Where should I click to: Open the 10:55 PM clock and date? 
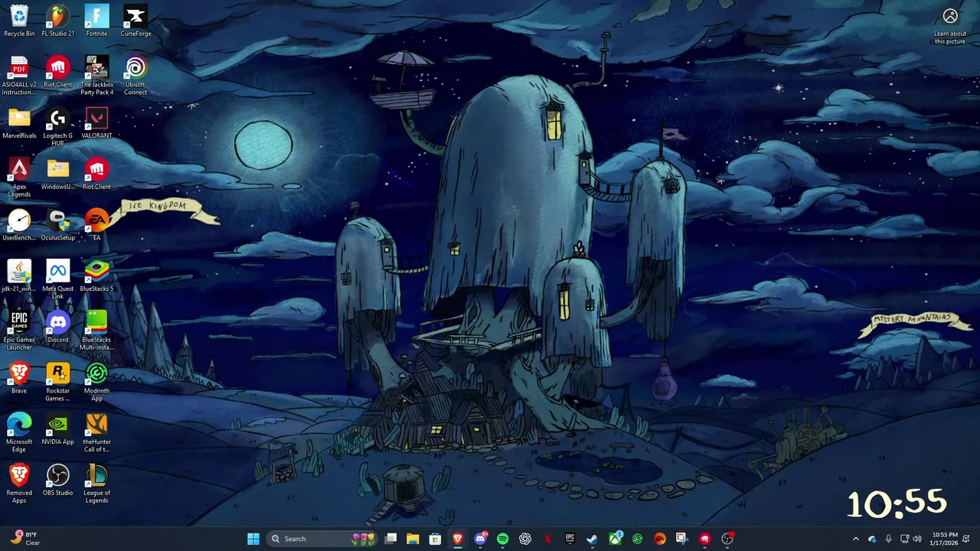click(944, 539)
